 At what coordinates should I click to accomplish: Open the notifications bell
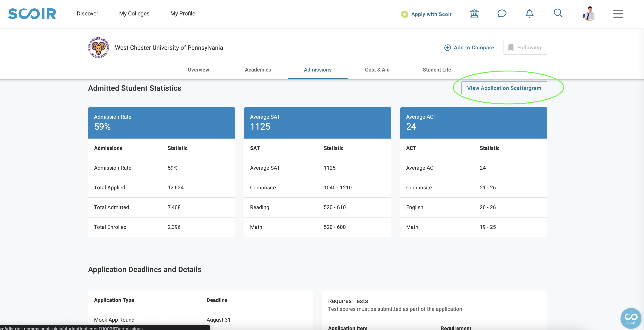(x=530, y=13)
